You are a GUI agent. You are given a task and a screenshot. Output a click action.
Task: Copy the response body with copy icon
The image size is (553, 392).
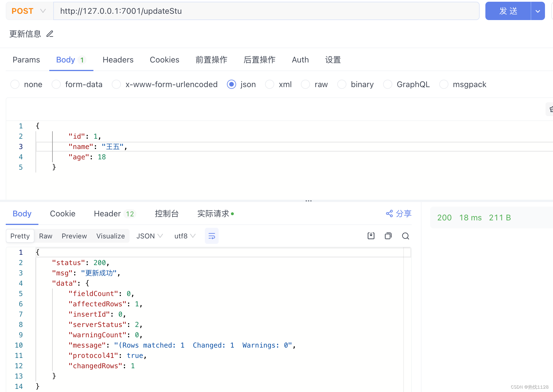[388, 236]
